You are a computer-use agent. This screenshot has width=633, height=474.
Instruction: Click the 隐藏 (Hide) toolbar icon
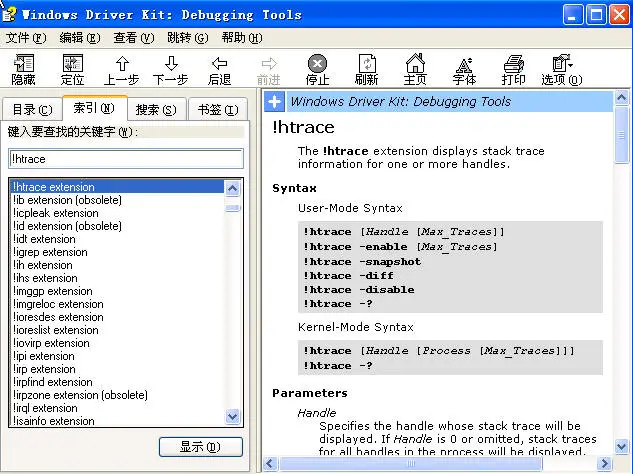[23, 69]
